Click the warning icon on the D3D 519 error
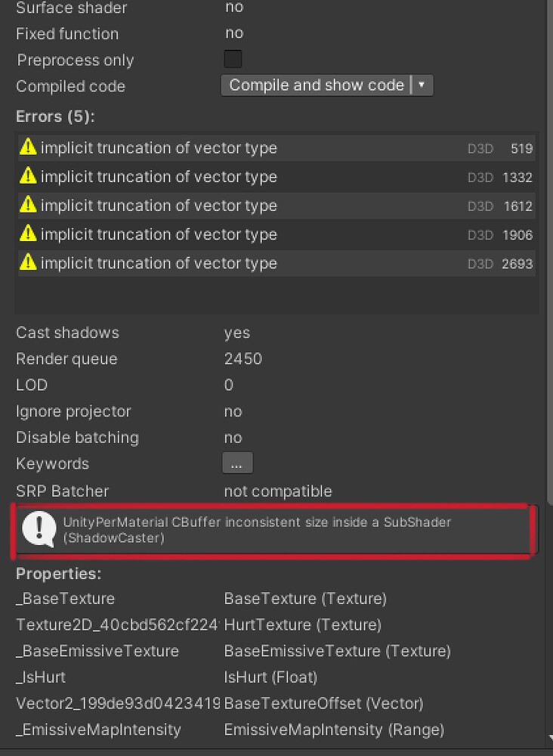The height and width of the screenshot is (756, 553). tap(27, 147)
